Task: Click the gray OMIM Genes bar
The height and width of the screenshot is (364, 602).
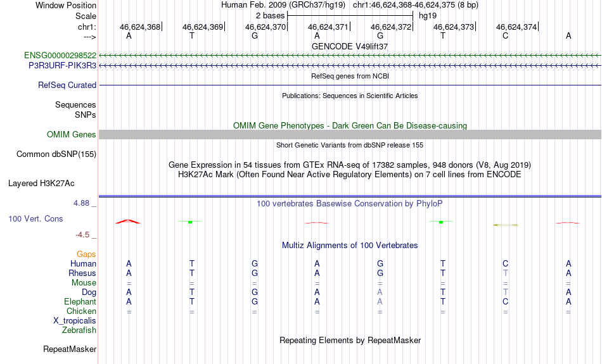Action: [350, 135]
